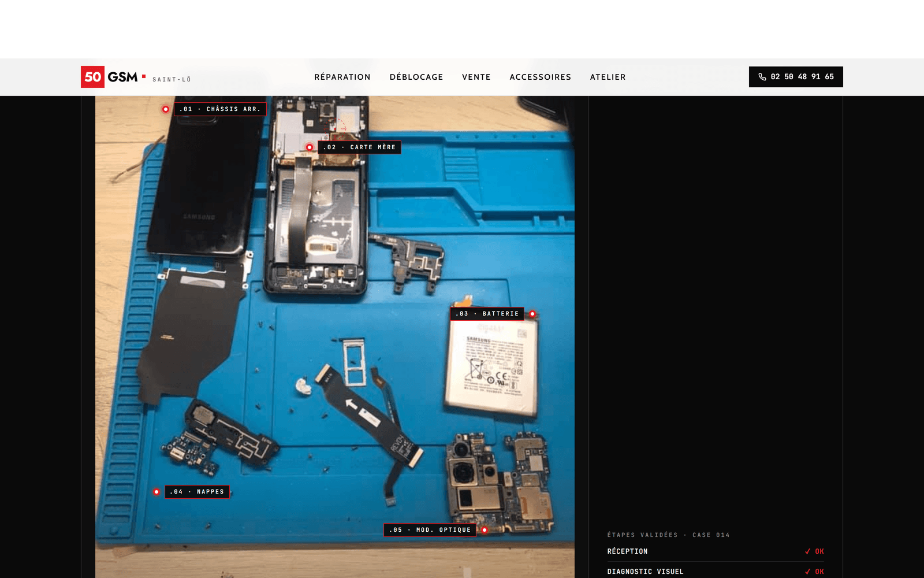Click the hotspot dot for Carte mère
Viewport: 924px width, 578px height.
click(310, 147)
